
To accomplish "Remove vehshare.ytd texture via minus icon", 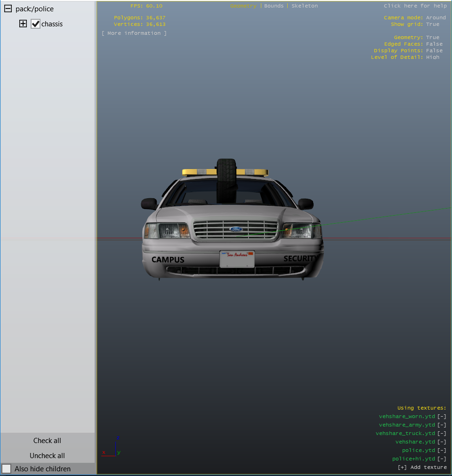I will (x=442, y=442).
